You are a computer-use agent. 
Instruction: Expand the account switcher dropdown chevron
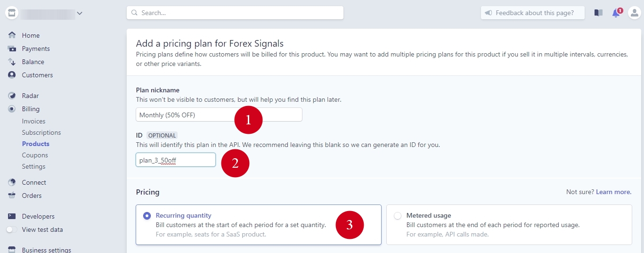coord(80,13)
